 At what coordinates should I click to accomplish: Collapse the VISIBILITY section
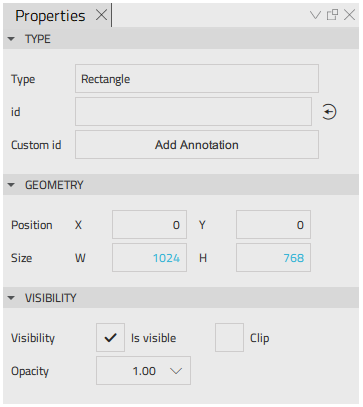click(x=11, y=298)
